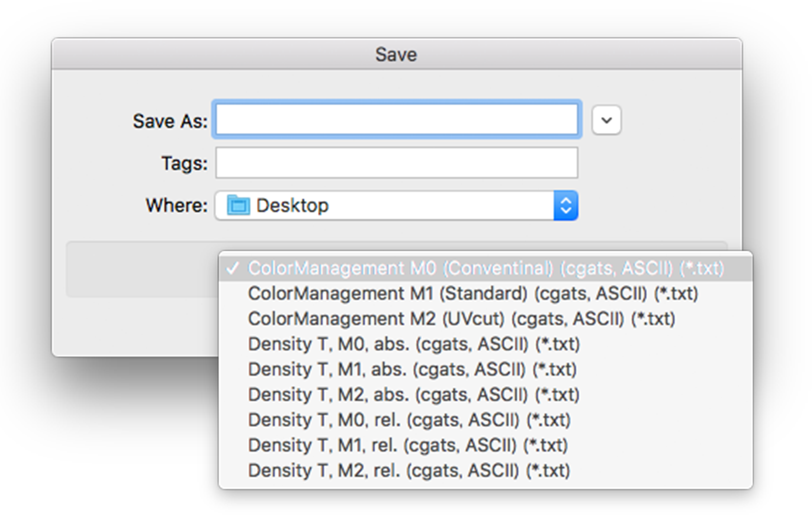Click the checkmark beside ColorManagement M0
Screen dimensions: 812x515
[x=232, y=268]
